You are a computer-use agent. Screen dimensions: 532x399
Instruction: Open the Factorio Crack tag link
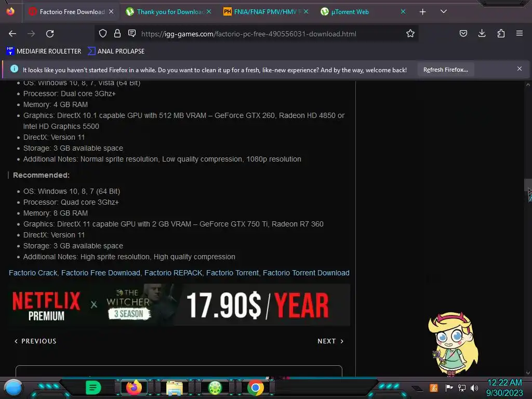point(33,273)
